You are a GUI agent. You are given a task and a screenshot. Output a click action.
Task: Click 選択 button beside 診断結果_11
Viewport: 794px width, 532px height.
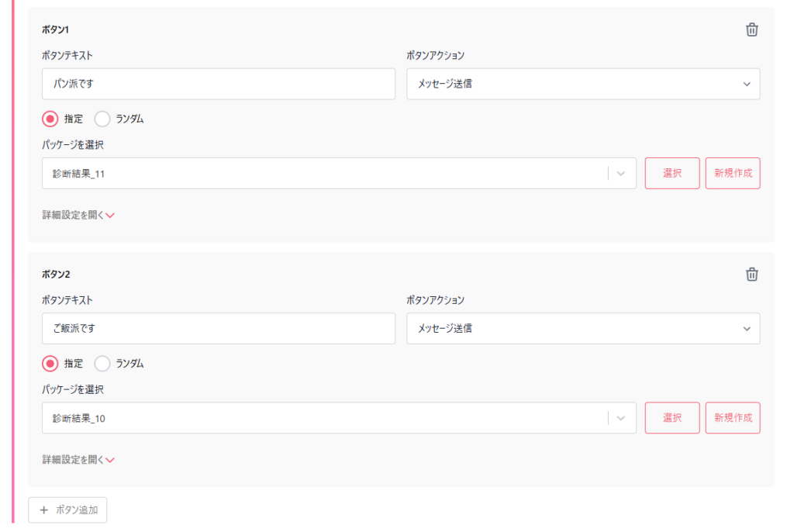pyautogui.click(x=672, y=173)
